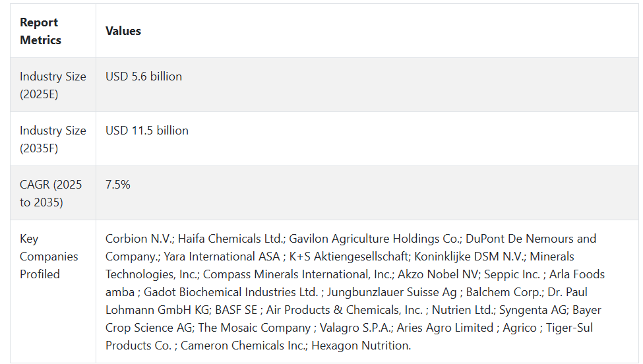Image resolution: width=643 pixels, height=364 pixels.
Task: Select the Industry Size (2025E) label
Action: pos(53,85)
